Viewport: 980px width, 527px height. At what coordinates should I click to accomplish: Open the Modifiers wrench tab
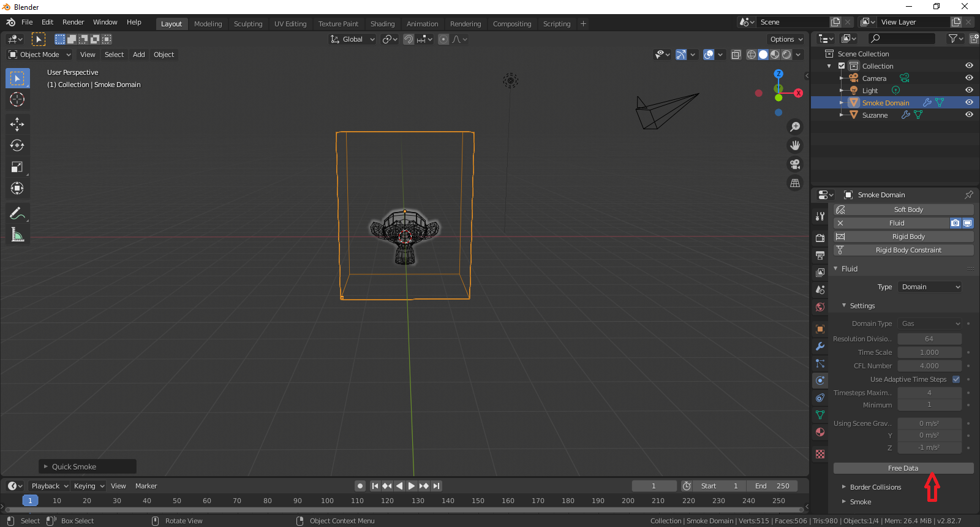(820, 346)
